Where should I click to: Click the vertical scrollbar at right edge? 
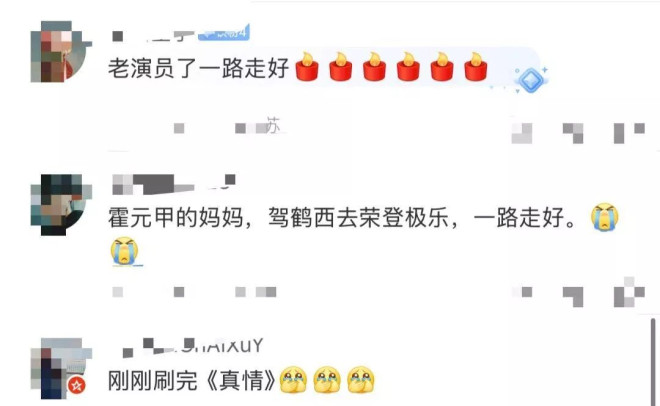pos(653,362)
